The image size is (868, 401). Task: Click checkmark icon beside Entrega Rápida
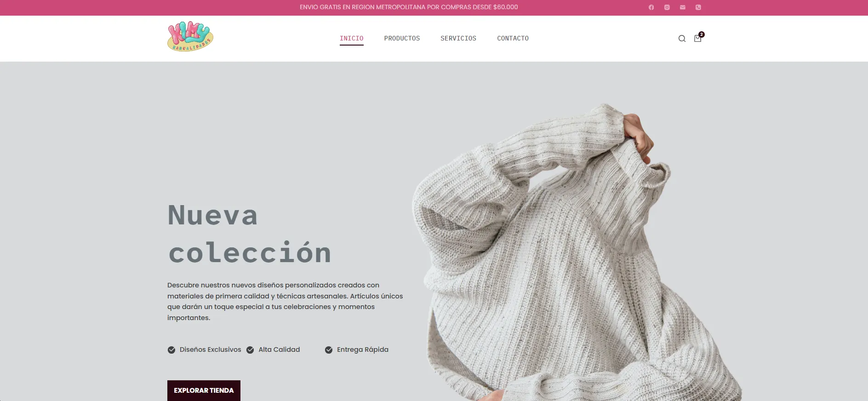coord(329,350)
